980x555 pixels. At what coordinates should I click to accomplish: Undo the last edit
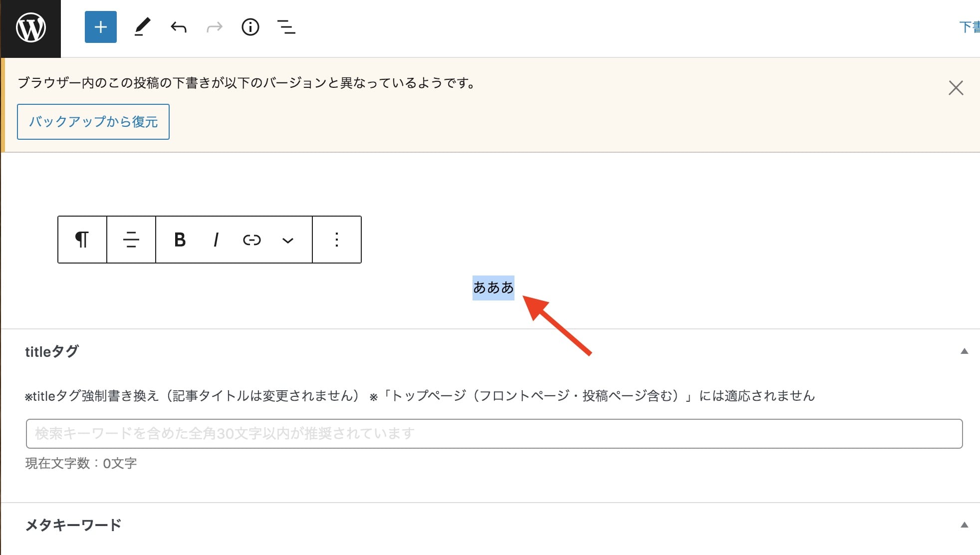178,27
